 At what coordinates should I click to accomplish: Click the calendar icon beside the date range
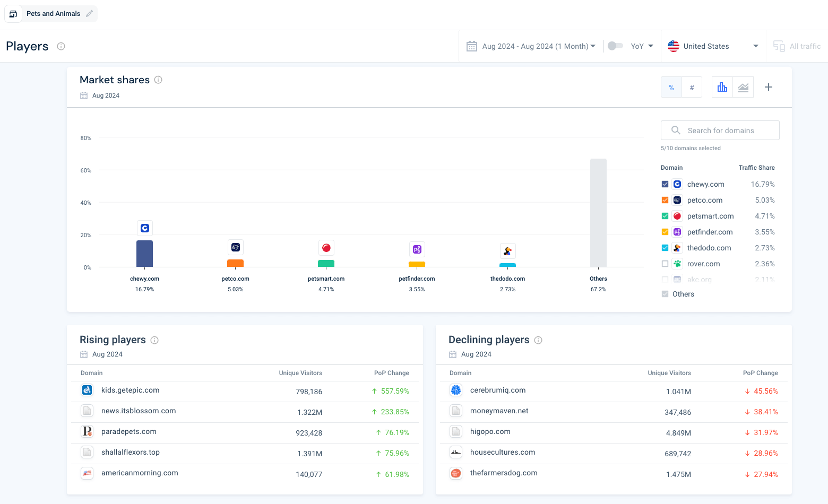tap(472, 46)
